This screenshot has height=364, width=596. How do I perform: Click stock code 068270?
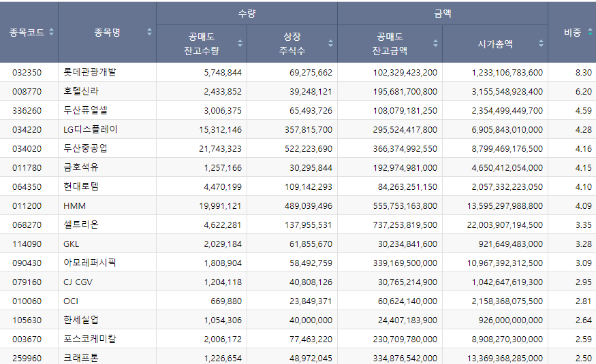coord(27,225)
